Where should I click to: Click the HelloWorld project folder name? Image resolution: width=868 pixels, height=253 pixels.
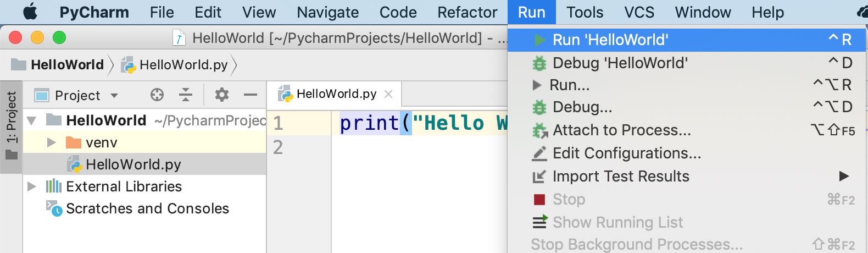pyautogui.click(x=106, y=120)
